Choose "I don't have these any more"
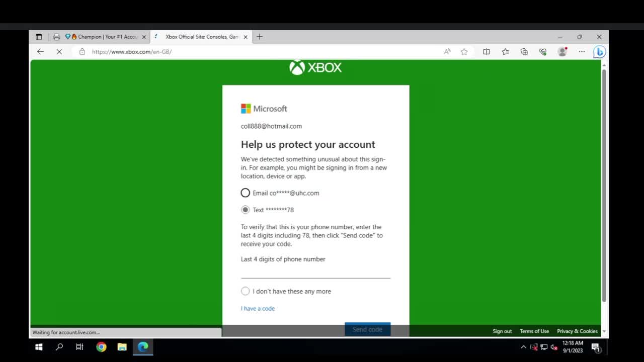The height and width of the screenshot is (362, 644). (245, 291)
